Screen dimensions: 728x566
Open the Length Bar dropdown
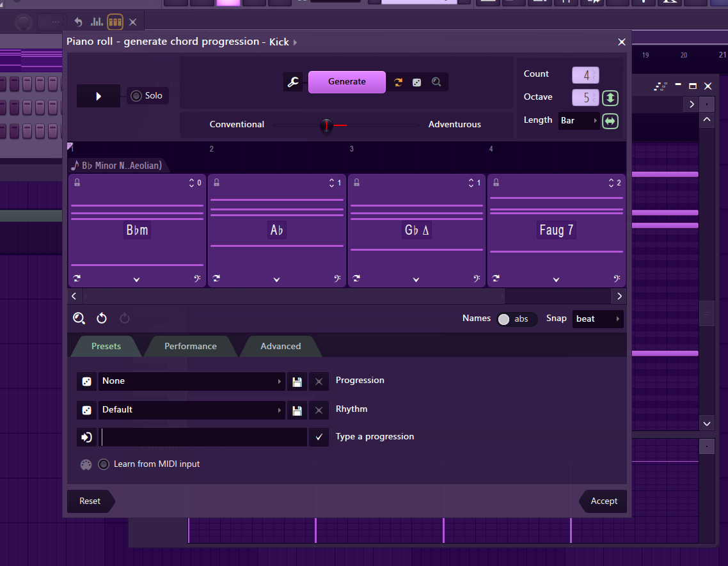coord(578,121)
